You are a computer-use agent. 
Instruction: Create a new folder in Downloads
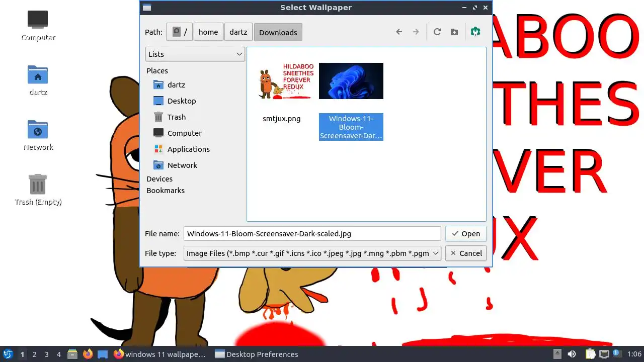pyautogui.click(x=454, y=32)
